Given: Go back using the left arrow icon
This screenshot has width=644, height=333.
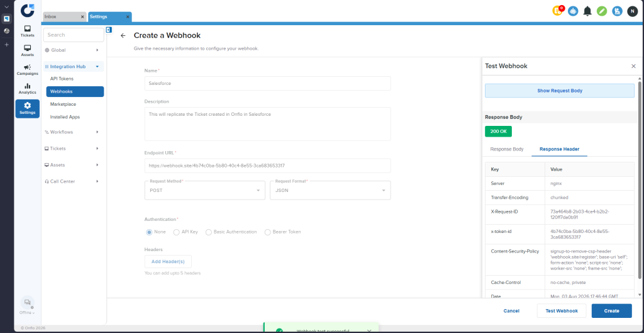Looking at the screenshot, I should tap(123, 36).
